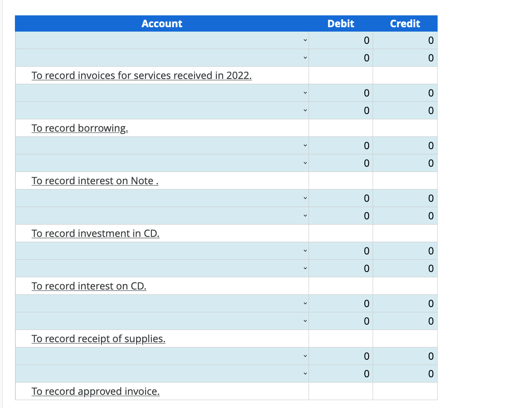The image size is (532, 408).
Task: Open second account dropdown above 'To record invoices'
Action: click(x=162, y=58)
